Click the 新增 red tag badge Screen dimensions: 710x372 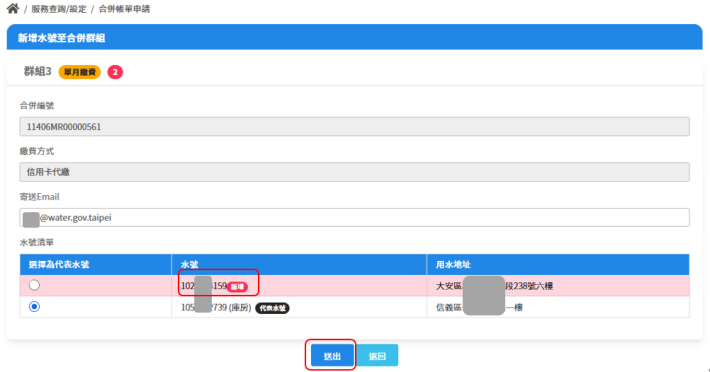237,286
